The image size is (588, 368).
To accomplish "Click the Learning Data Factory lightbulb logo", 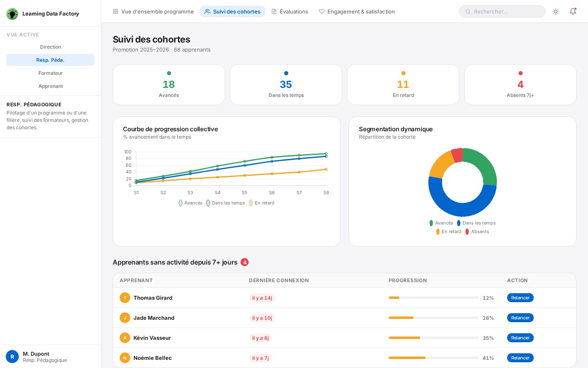I will point(12,14).
